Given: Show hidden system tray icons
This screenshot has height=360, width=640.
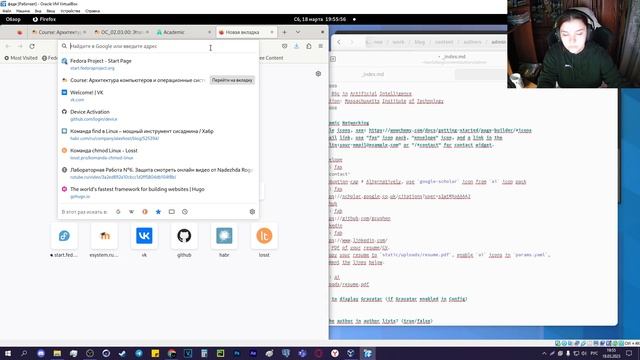Looking at the screenshot, I should point(544,353).
